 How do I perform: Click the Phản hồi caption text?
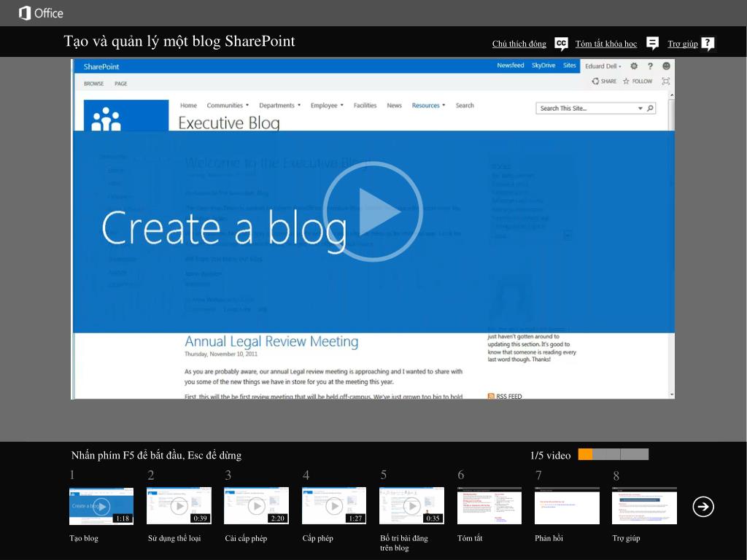(549, 538)
